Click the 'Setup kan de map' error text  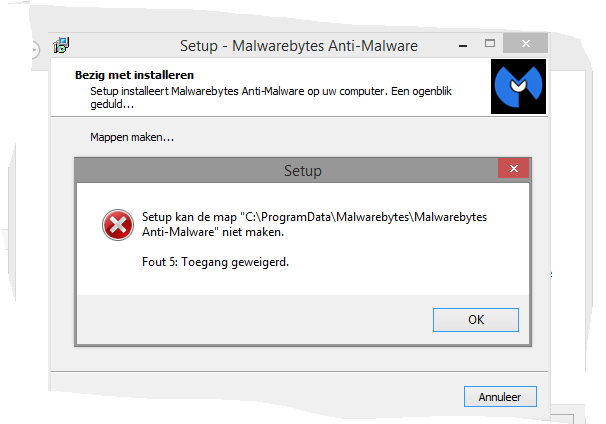tap(189, 217)
